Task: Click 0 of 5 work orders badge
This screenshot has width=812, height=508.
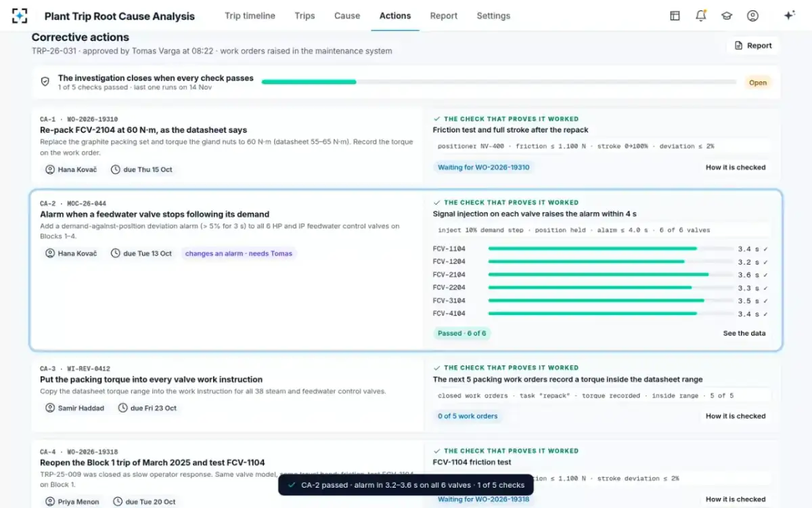Action: click(468, 416)
